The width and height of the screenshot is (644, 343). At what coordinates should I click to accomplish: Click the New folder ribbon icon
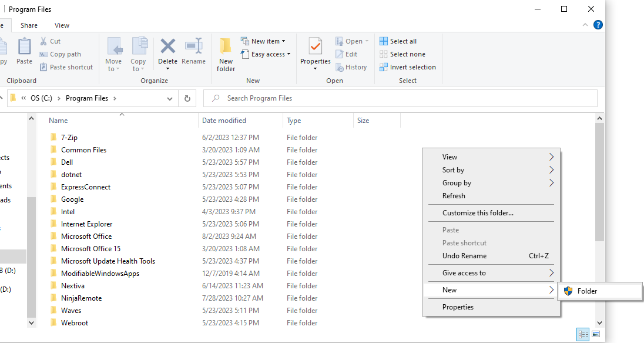pyautogui.click(x=226, y=47)
